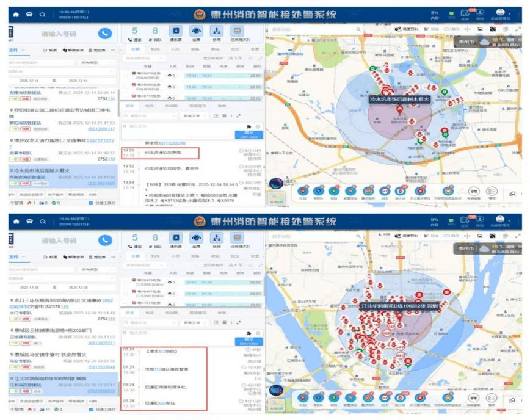Screen dimensions: 530x420
Task: Open the 协同 collaboration icon in upper window
Action: 216,32
